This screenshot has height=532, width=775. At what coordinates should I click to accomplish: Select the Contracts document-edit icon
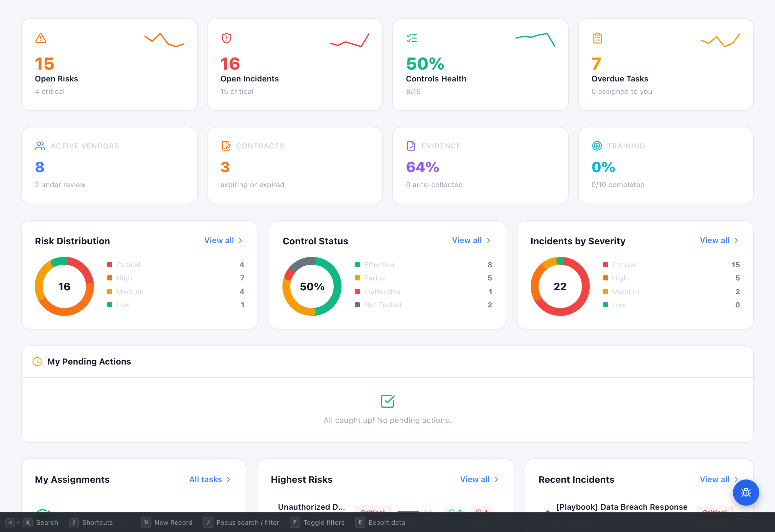coord(226,146)
